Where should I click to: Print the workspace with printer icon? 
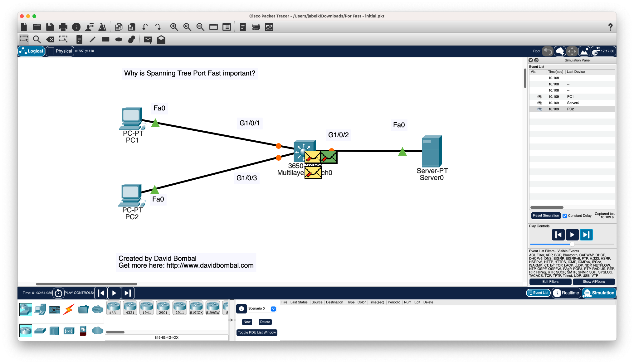[x=63, y=27]
